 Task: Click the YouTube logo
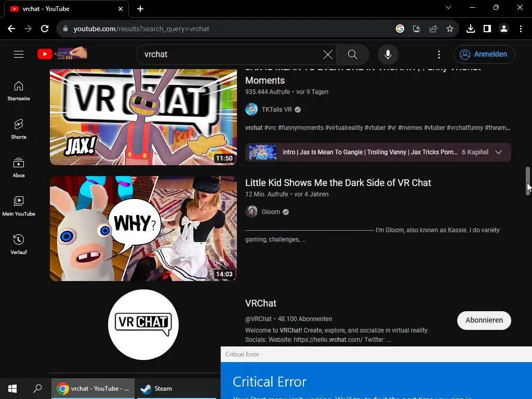click(62, 54)
